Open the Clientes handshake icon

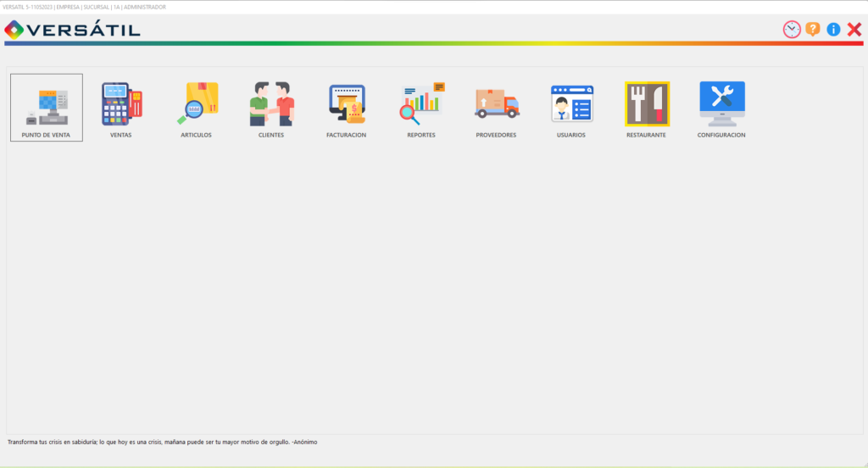pos(271,104)
